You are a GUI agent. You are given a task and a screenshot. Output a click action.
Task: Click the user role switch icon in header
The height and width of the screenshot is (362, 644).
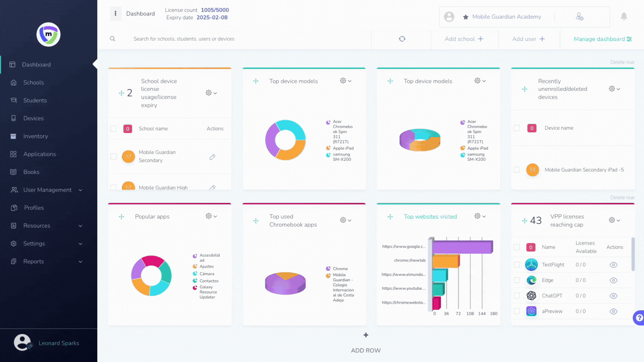coord(579,16)
